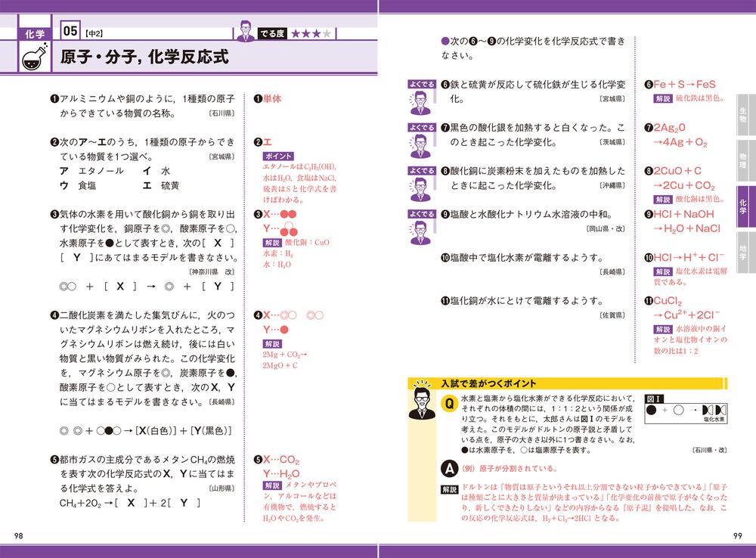The width and height of the screenshot is (756, 558).
Task: Click the 〔沖縄県〕 source label
Action: point(612,186)
